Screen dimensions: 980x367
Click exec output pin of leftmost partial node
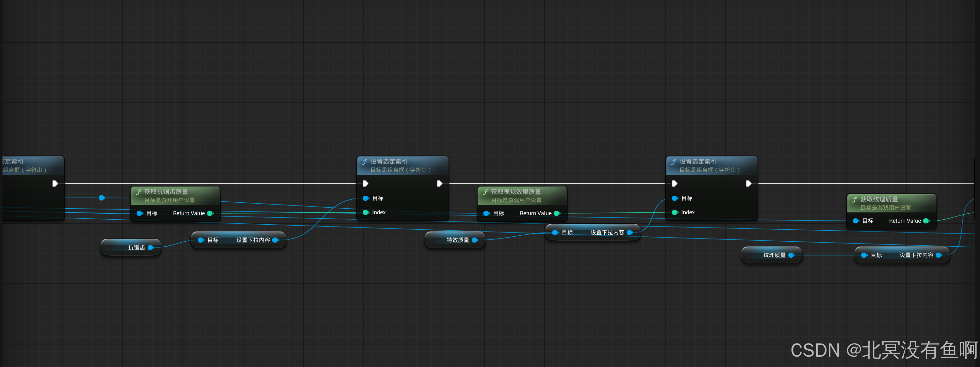click(55, 183)
